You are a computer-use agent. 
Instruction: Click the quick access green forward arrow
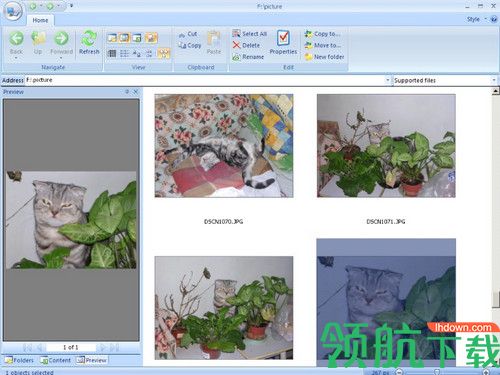[x=50, y=6]
